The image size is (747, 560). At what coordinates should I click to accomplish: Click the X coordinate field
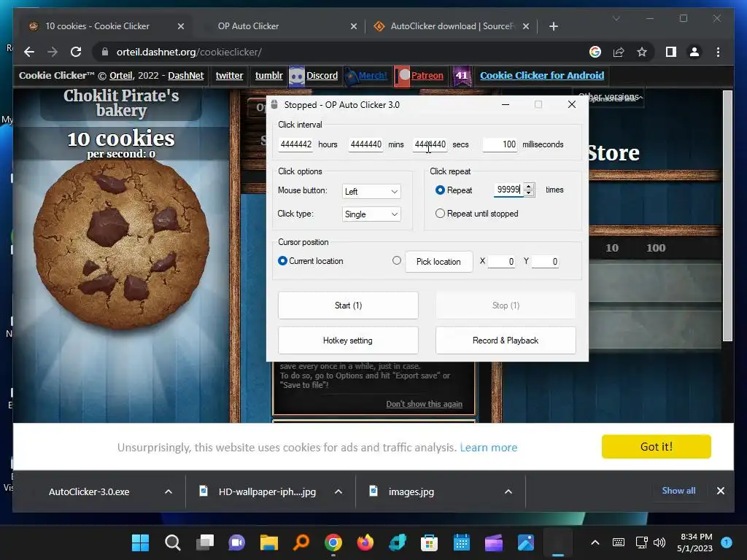(x=502, y=262)
